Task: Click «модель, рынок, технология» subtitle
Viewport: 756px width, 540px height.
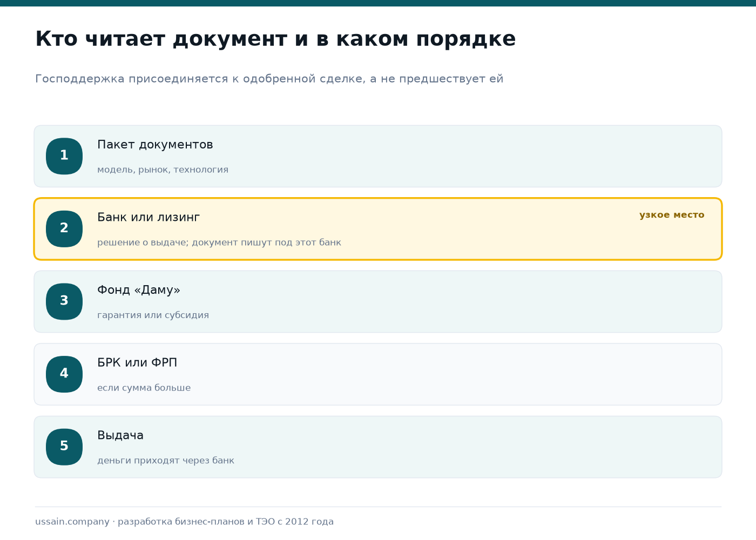Action: [163, 170]
